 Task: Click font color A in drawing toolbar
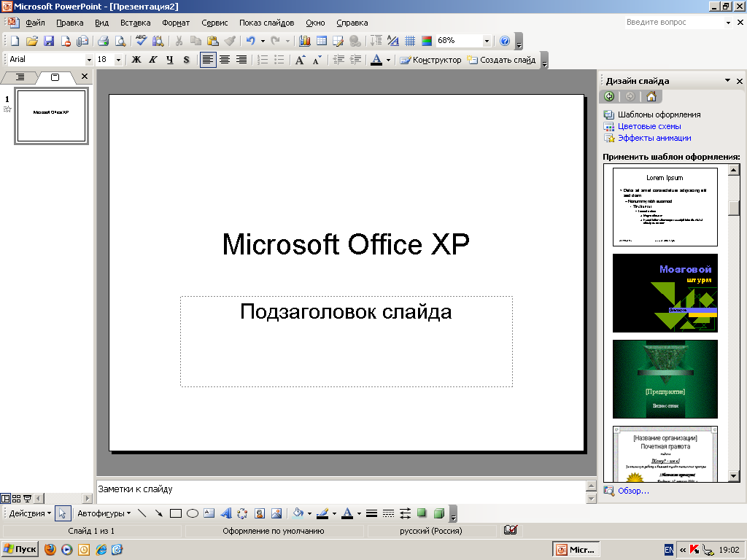tap(347, 513)
